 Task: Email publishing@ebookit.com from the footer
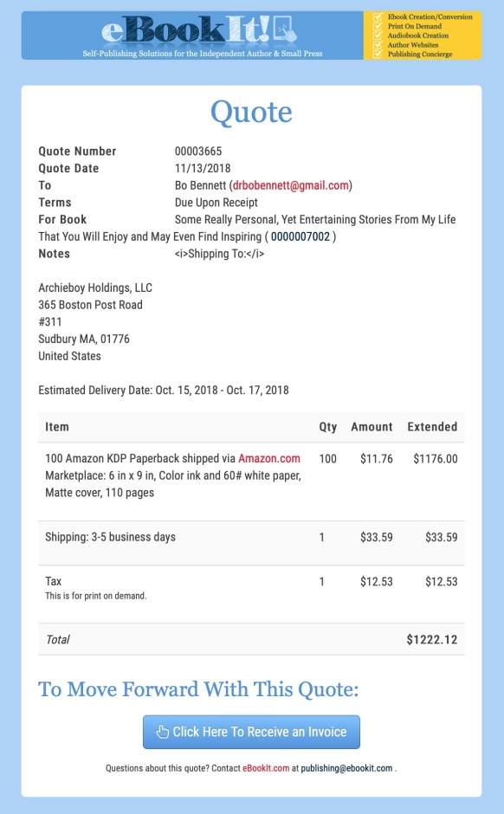tap(346, 768)
